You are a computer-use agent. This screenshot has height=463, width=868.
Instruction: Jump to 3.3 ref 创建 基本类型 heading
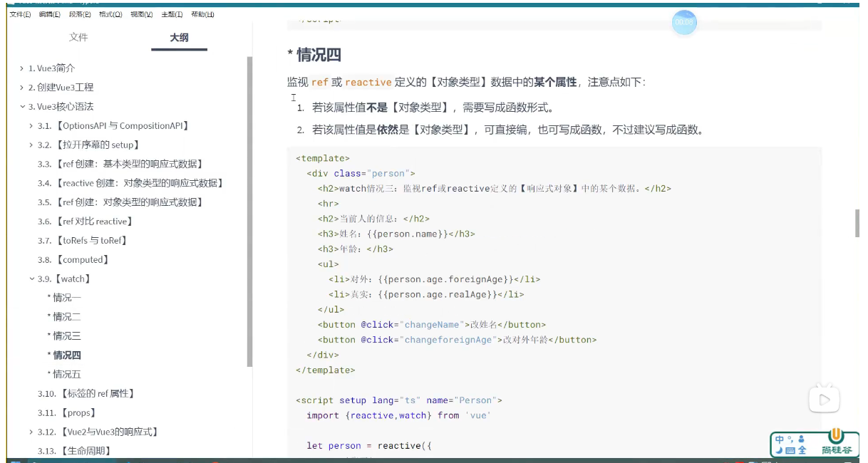point(121,165)
